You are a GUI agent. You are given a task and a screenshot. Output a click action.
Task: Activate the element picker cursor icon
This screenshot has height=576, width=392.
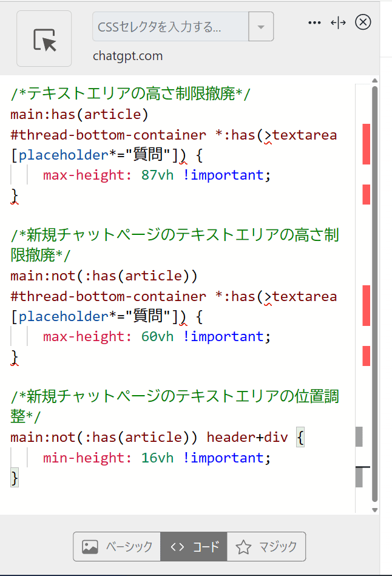click(x=44, y=39)
